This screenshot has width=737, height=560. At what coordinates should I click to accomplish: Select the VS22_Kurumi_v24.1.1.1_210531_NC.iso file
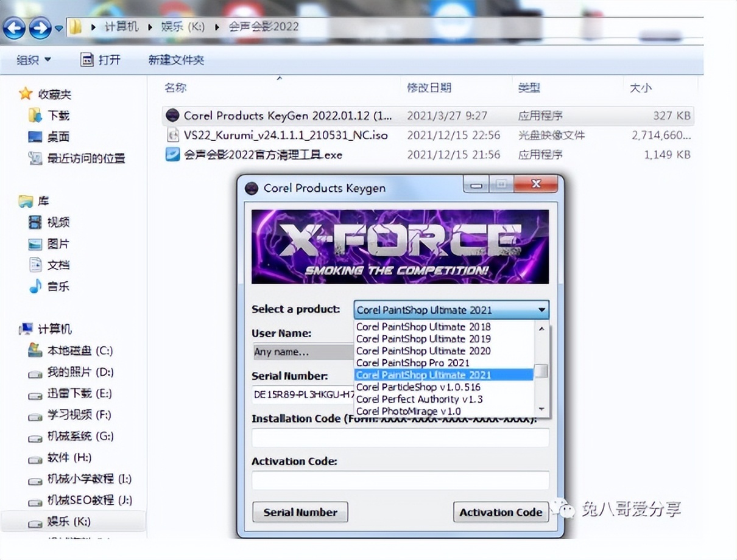[x=428, y=135]
